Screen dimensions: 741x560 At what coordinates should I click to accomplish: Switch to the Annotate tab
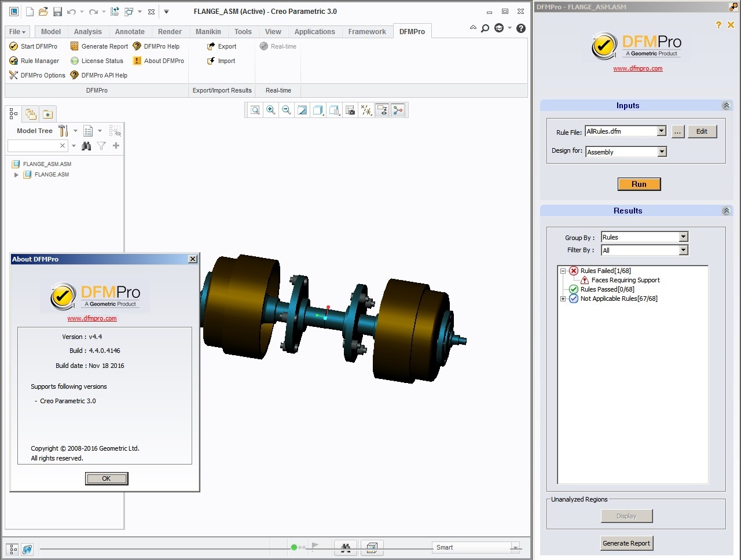[130, 32]
